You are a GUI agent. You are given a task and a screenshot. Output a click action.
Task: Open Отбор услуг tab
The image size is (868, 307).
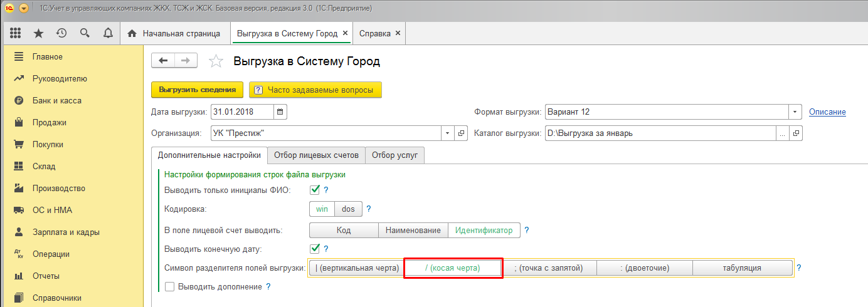click(x=394, y=155)
